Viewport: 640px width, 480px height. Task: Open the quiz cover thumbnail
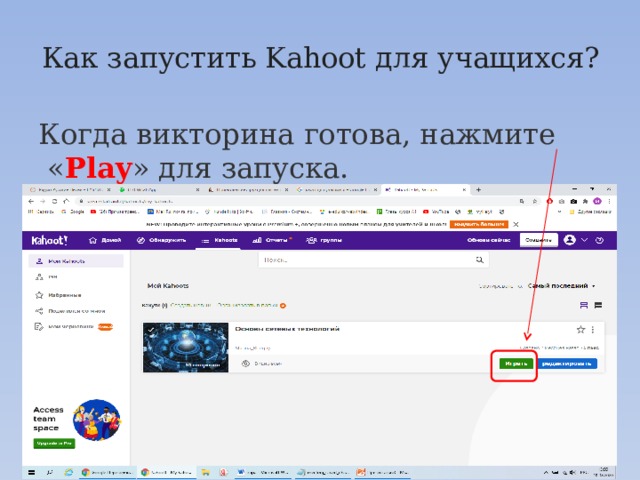(186, 347)
